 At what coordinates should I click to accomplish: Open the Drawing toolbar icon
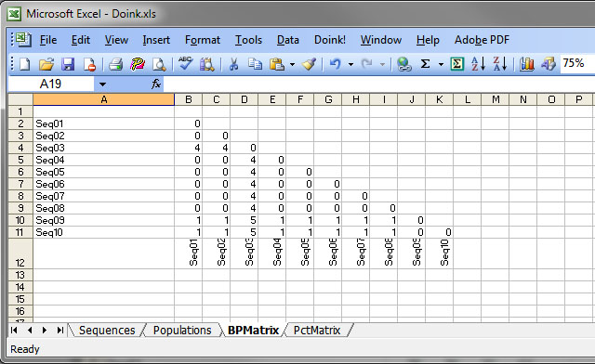point(549,64)
